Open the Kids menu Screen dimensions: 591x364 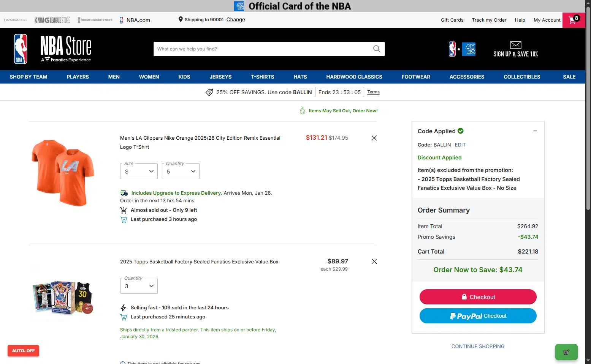click(184, 77)
